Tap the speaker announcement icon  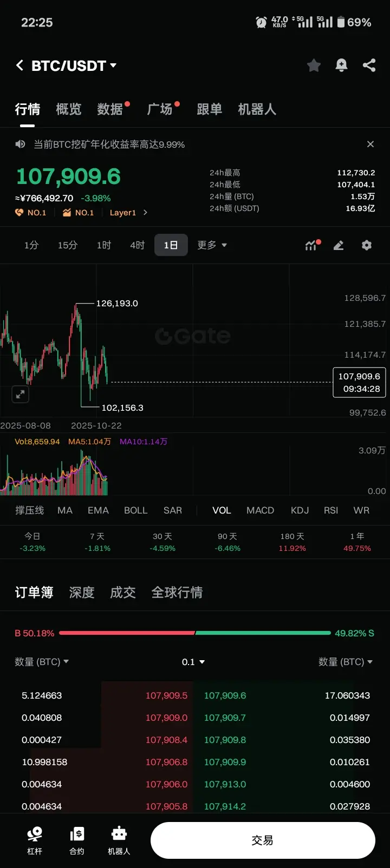tap(21, 144)
